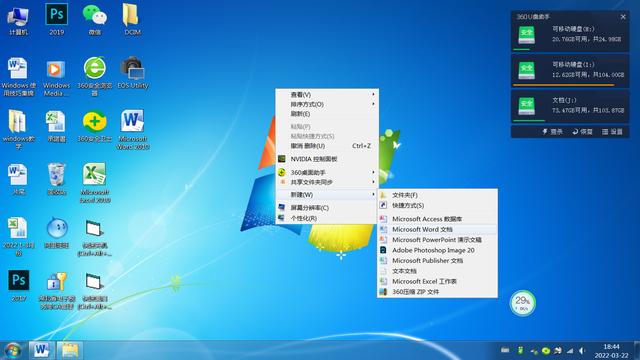Create a new Microsoft Publisher 文档
Screen dimensions: 640x360
pyautogui.click(x=437, y=260)
